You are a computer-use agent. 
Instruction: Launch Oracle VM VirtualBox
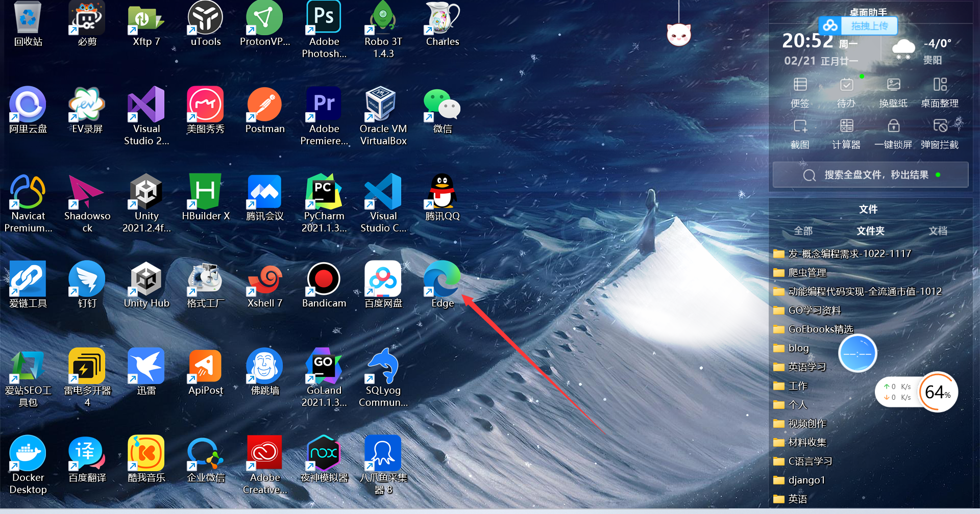coord(383,105)
